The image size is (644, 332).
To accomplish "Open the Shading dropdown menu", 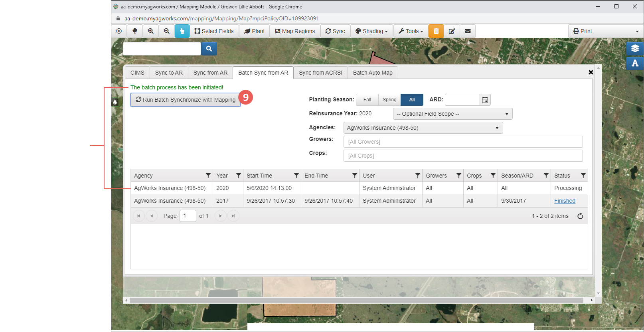I will click(371, 31).
